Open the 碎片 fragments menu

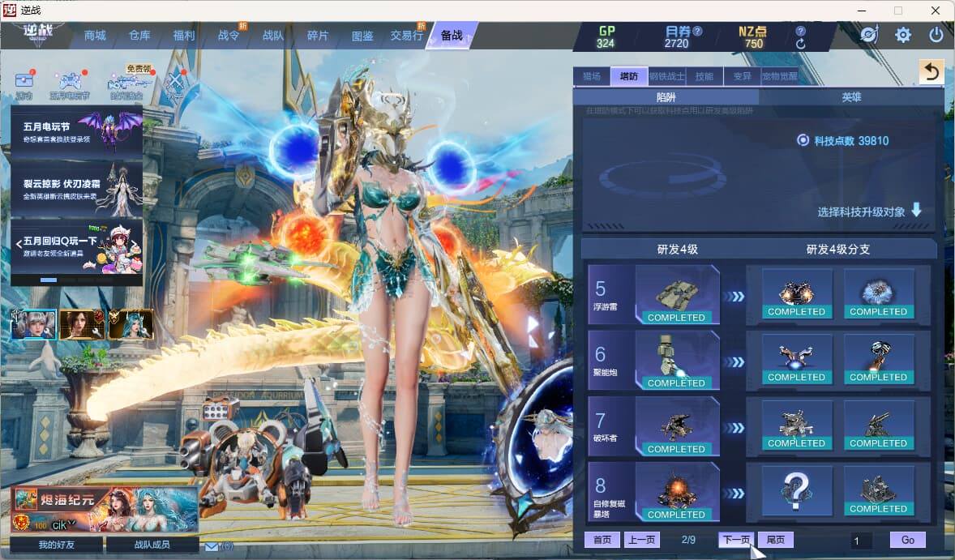pyautogui.click(x=317, y=36)
